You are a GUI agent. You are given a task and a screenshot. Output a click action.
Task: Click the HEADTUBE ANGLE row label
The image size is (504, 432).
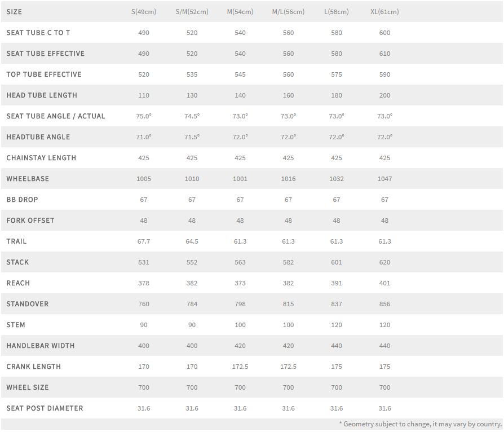pos(38,137)
